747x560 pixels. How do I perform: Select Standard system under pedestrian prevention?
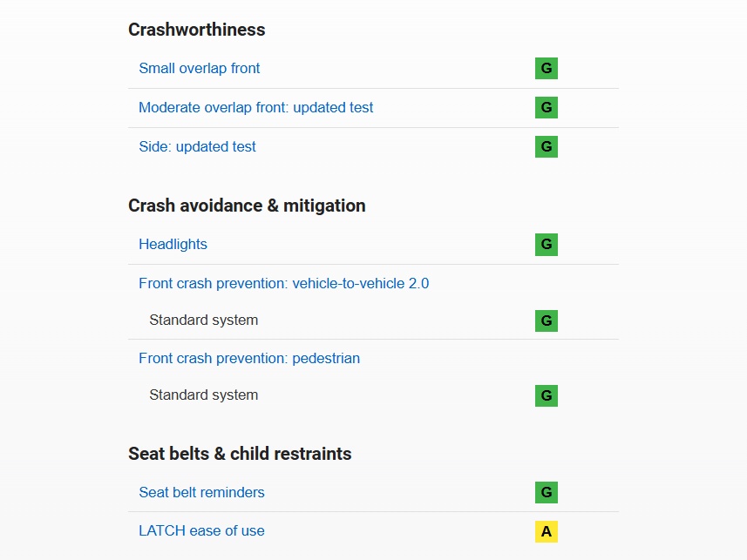coord(203,395)
